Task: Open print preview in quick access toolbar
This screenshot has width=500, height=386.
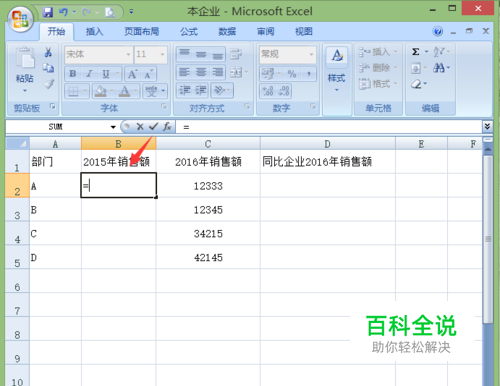Action: click(110, 13)
